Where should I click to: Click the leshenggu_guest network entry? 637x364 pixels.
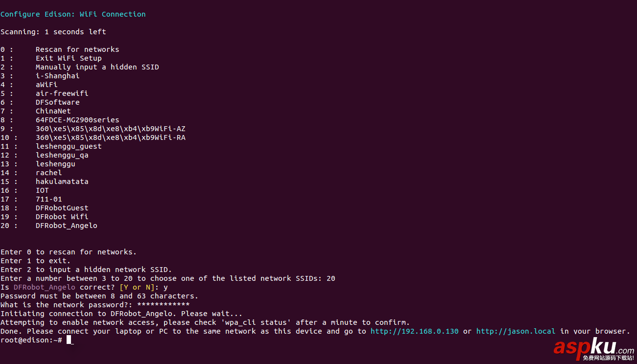click(69, 146)
